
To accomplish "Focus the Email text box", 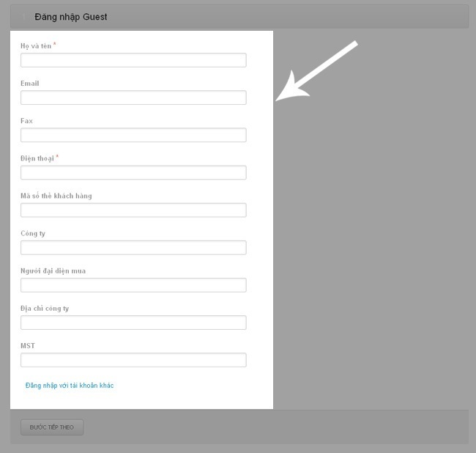I will 133,97.
